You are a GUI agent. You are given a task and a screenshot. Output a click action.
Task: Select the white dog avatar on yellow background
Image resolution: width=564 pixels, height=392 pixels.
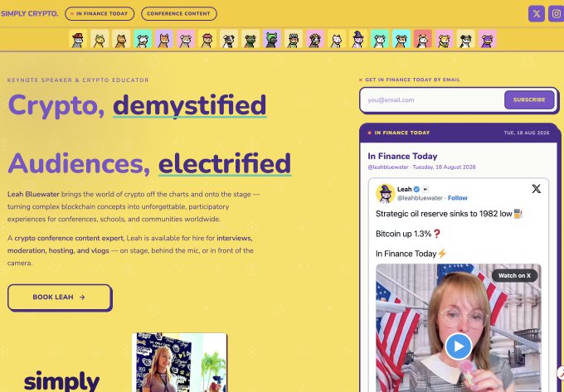click(x=337, y=39)
